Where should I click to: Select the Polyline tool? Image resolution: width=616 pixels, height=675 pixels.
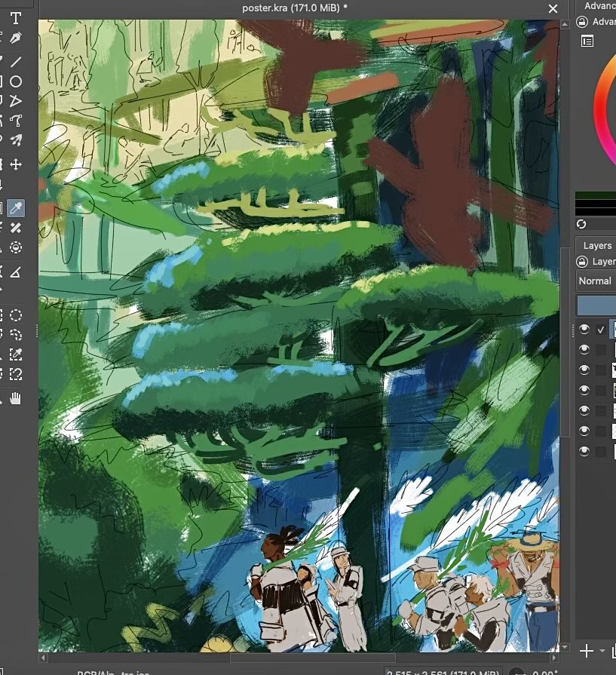pyautogui.click(x=16, y=101)
